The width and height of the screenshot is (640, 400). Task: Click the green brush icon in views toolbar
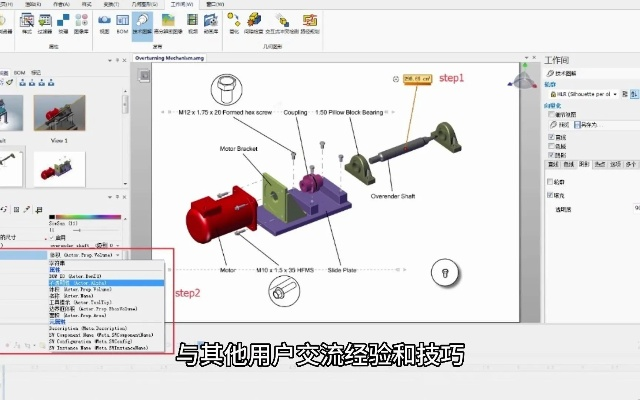coord(10,82)
